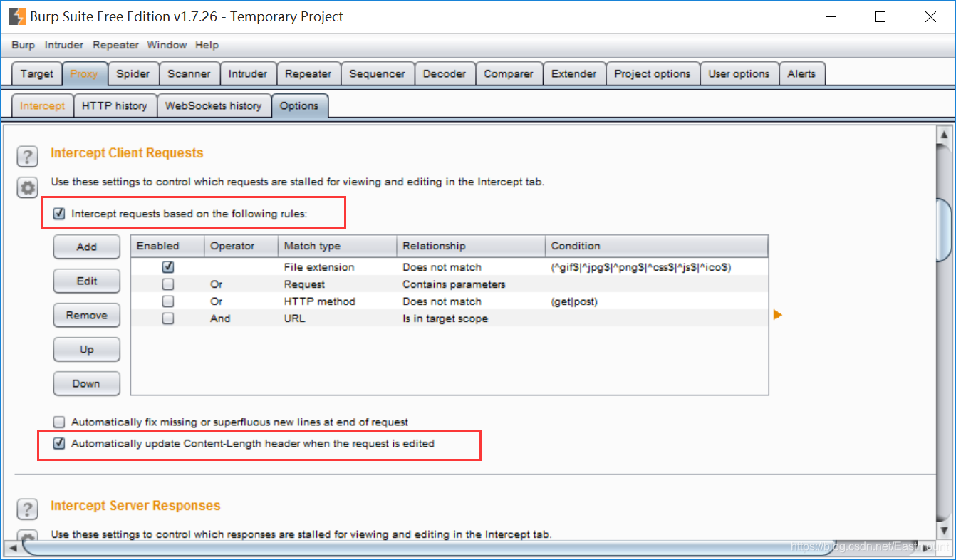This screenshot has height=560, width=956.
Task: Open help for Intercept Client Requests
Action: pyautogui.click(x=27, y=156)
